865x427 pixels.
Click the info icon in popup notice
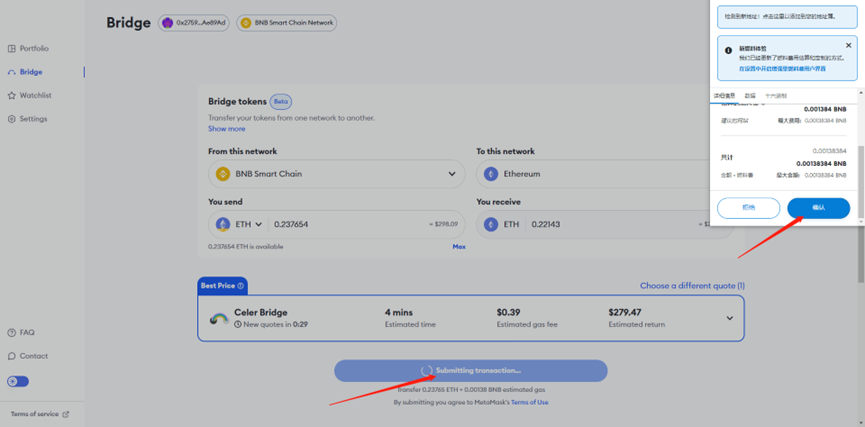[x=728, y=50]
